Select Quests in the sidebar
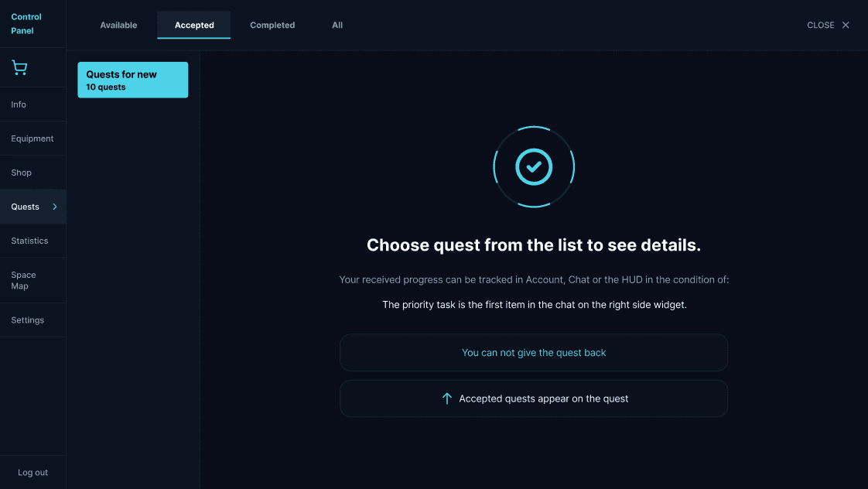The height and width of the screenshot is (489, 868). click(x=32, y=207)
